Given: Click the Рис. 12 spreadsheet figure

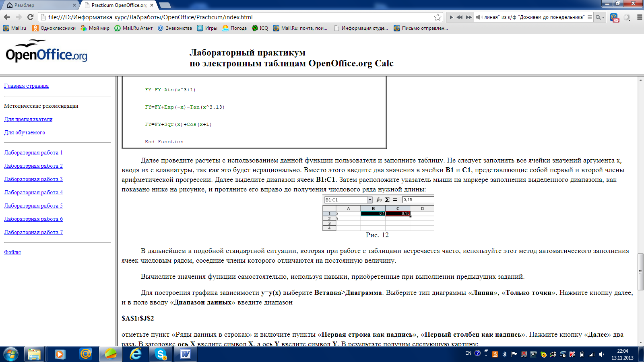Looking at the screenshot, I should point(378,213).
